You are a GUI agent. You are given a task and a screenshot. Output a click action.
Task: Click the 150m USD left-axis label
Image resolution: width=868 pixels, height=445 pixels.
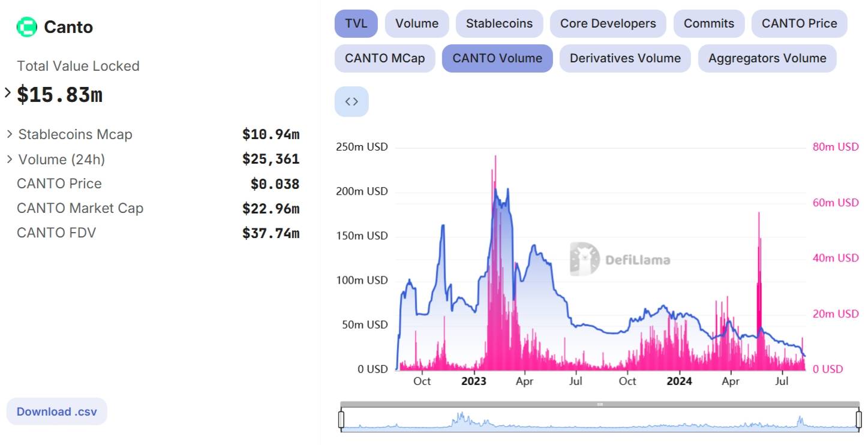point(361,236)
